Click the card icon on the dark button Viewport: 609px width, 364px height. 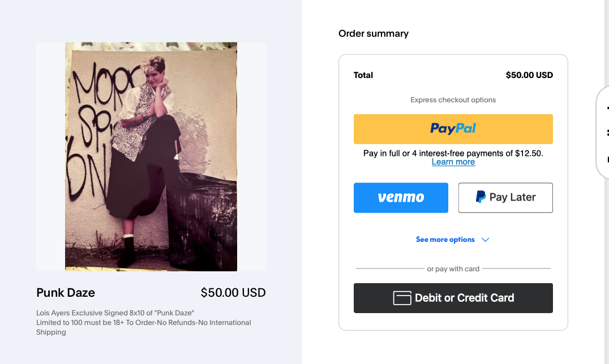click(402, 298)
